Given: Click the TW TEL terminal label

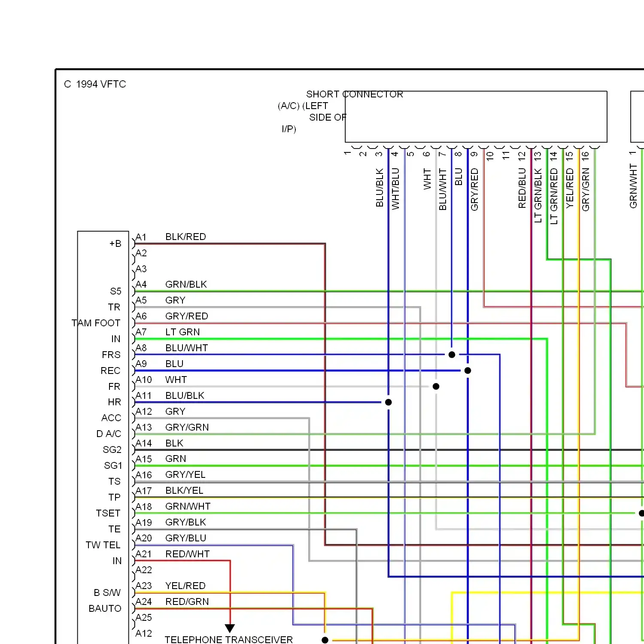Looking at the screenshot, I should pos(103,545).
